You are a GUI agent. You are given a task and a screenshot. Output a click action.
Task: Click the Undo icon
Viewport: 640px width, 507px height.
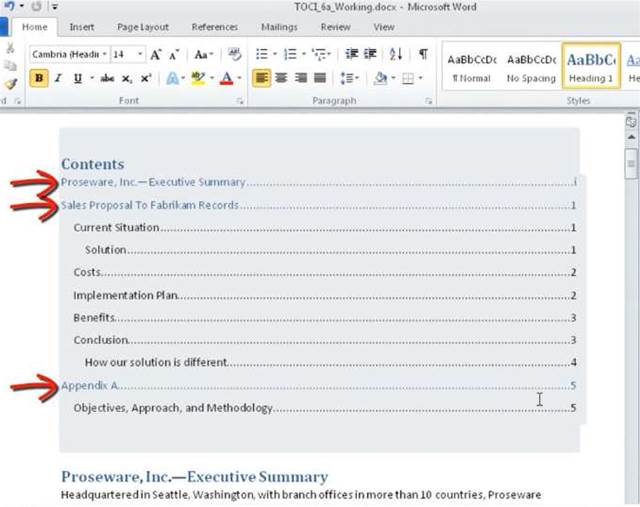9,6
